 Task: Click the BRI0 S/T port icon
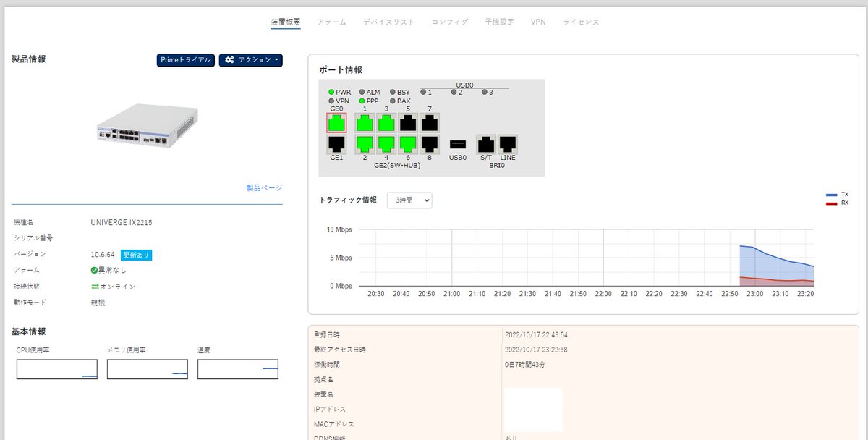point(486,143)
